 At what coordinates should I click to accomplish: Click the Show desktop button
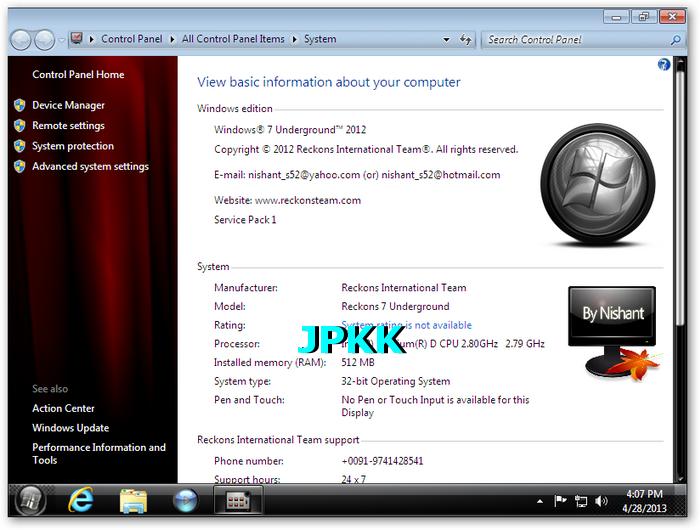(680, 501)
